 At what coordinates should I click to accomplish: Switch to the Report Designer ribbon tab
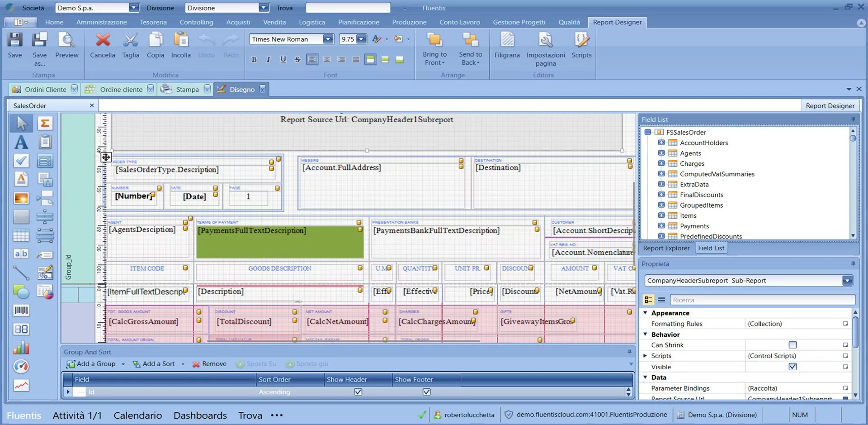pos(617,22)
